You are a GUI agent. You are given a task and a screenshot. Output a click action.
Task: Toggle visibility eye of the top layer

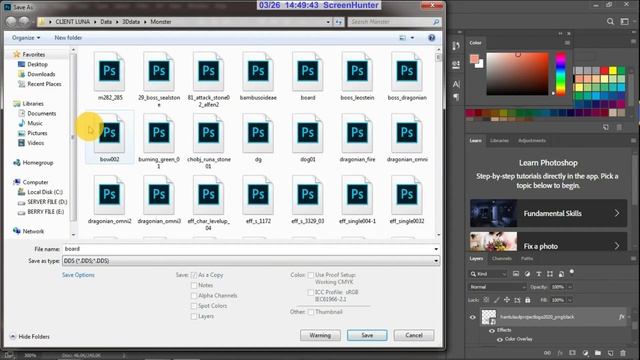(x=473, y=317)
